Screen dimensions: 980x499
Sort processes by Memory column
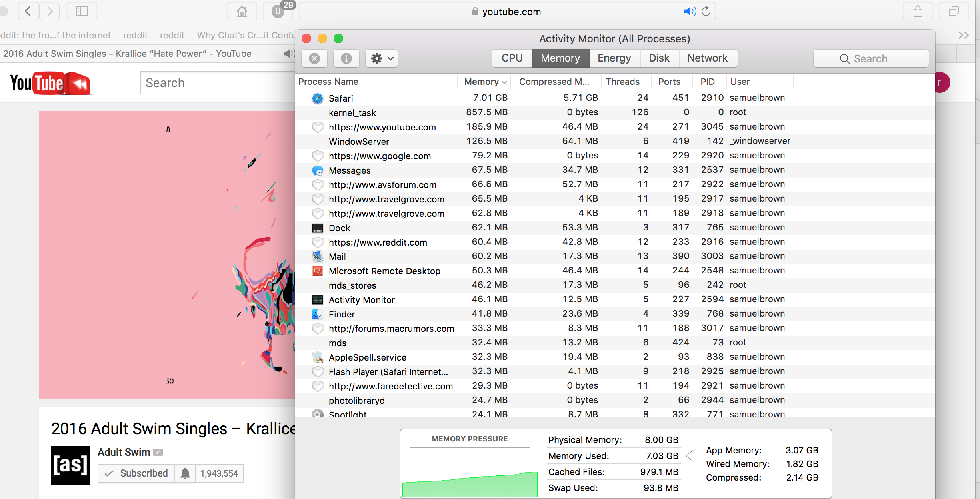tap(482, 82)
